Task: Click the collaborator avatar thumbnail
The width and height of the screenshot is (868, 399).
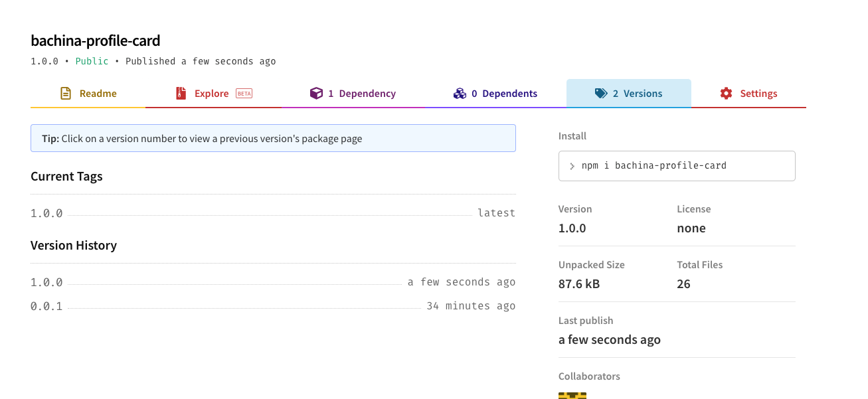Action: click(x=572, y=395)
